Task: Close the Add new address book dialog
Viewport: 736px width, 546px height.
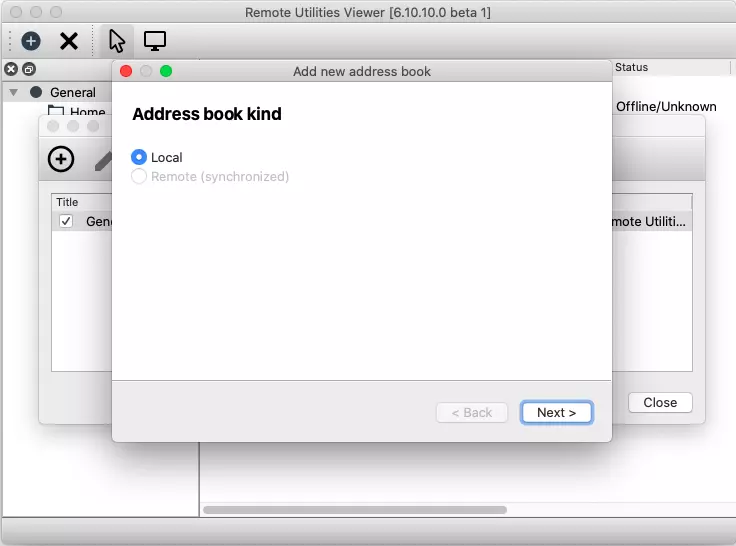Action: pyautogui.click(x=126, y=71)
